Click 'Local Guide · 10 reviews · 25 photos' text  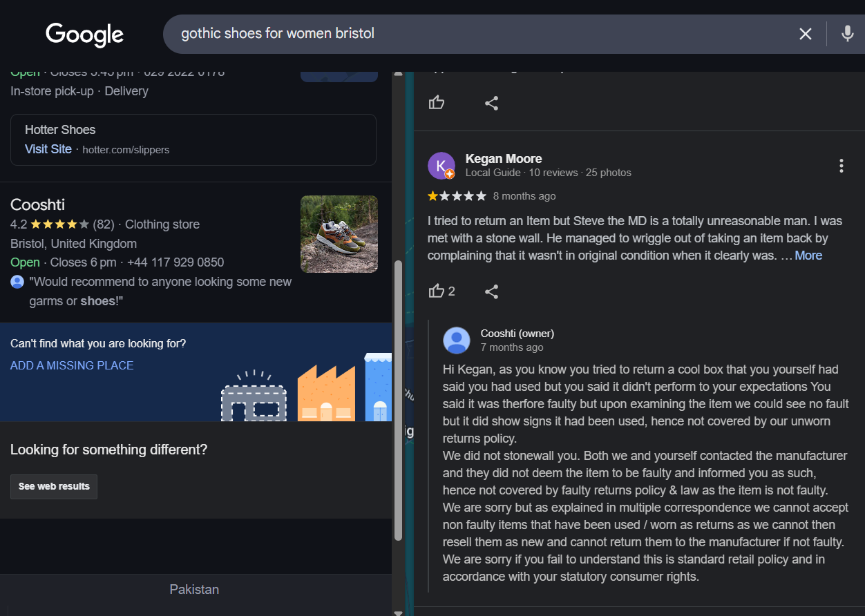tap(549, 173)
